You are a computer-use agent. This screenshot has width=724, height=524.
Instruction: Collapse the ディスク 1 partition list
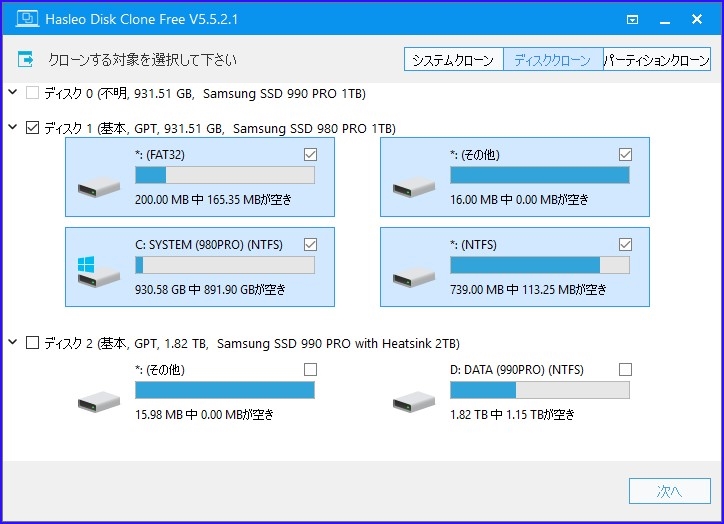pyautogui.click(x=13, y=127)
